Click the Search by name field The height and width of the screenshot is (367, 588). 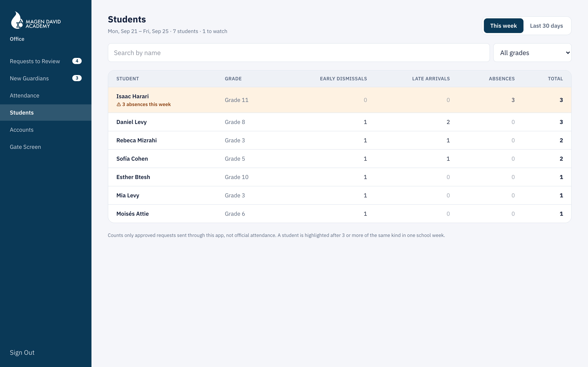(x=299, y=53)
